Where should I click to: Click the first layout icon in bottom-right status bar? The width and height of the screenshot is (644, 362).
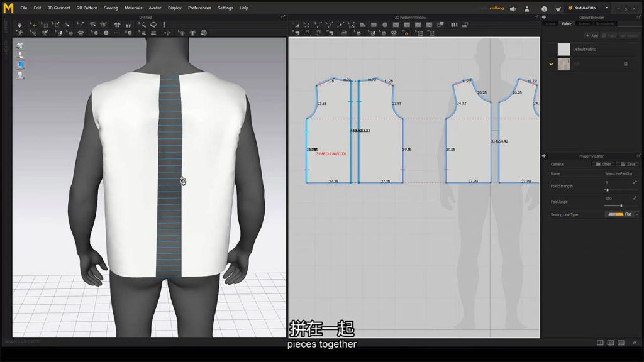(x=600, y=343)
